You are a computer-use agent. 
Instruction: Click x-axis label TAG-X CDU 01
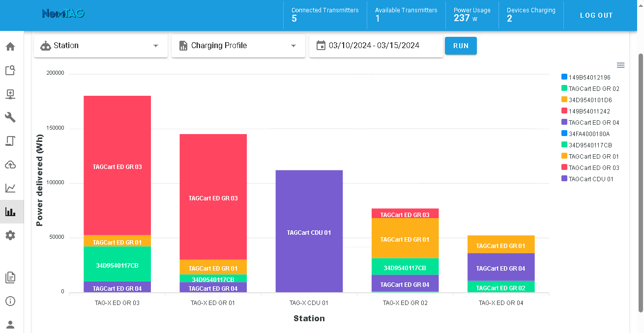click(x=309, y=303)
